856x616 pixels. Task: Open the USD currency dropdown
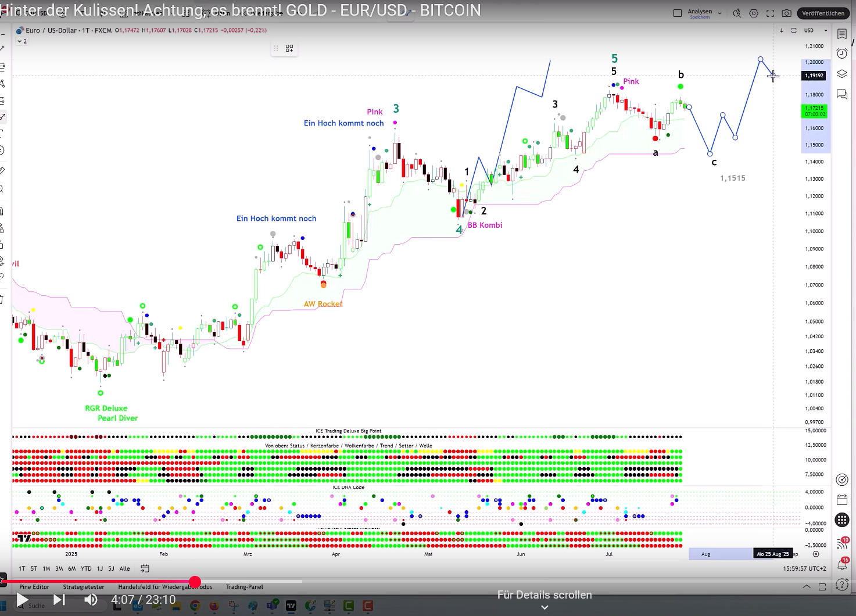tap(815, 30)
